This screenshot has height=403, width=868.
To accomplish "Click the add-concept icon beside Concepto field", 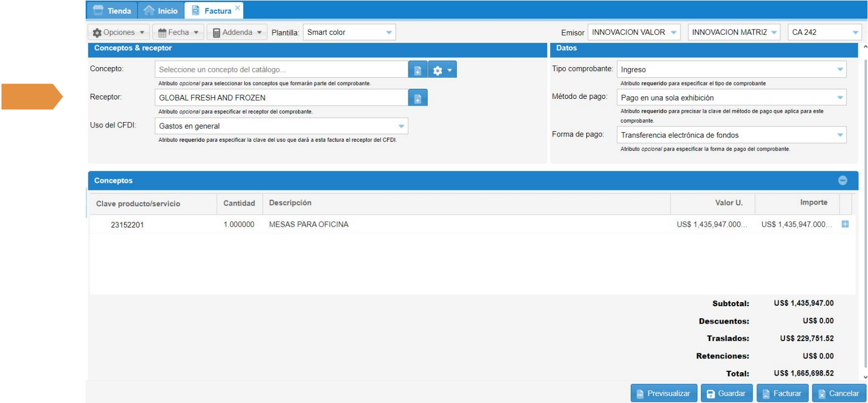I will (417, 70).
